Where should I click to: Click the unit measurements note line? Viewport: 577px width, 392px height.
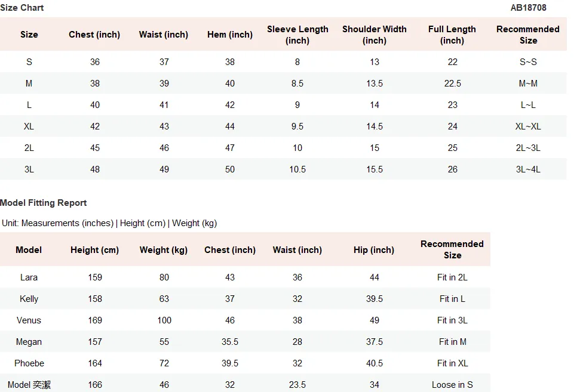pyautogui.click(x=109, y=223)
